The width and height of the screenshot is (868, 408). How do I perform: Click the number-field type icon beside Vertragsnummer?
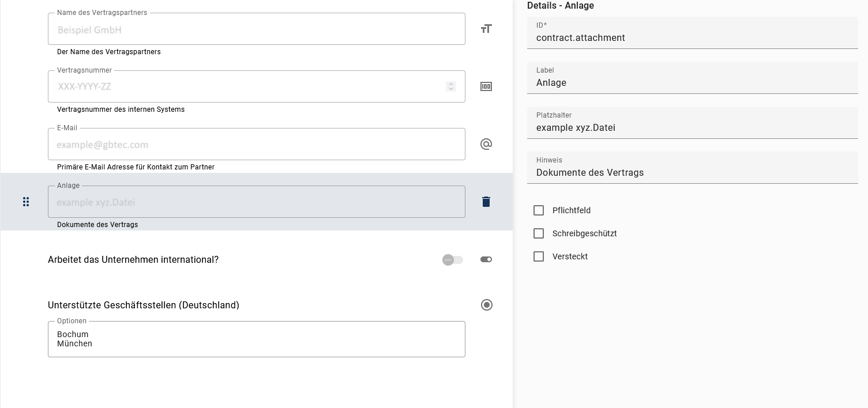(486, 86)
